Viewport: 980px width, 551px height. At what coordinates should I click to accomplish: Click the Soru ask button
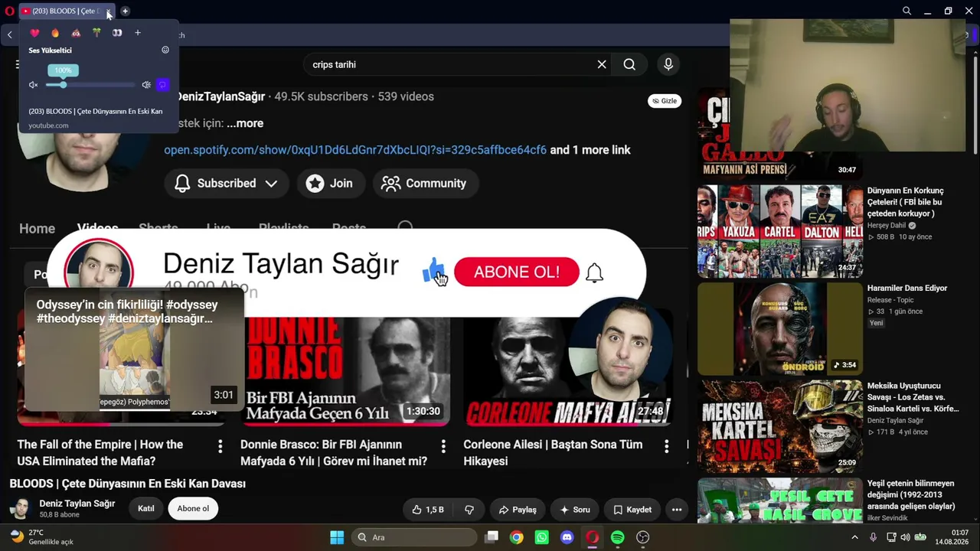point(575,510)
